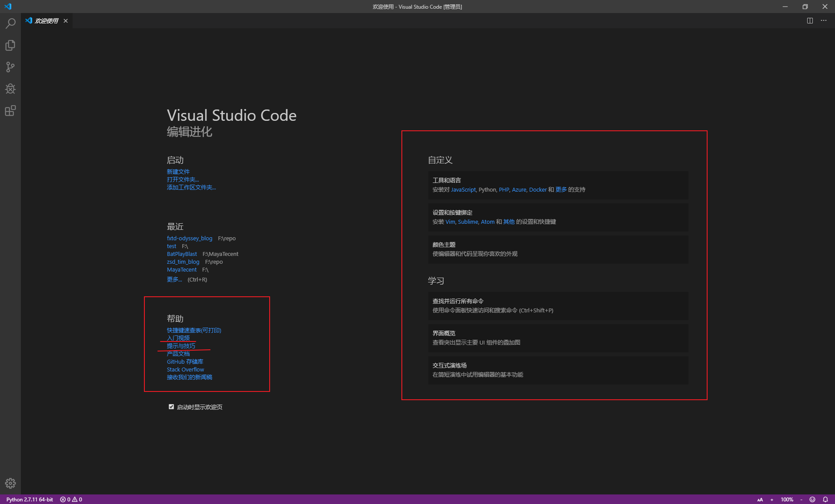The height and width of the screenshot is (504, 835).
Task: Click the 工具和语言 card title
Action: [x=447, y=180]
